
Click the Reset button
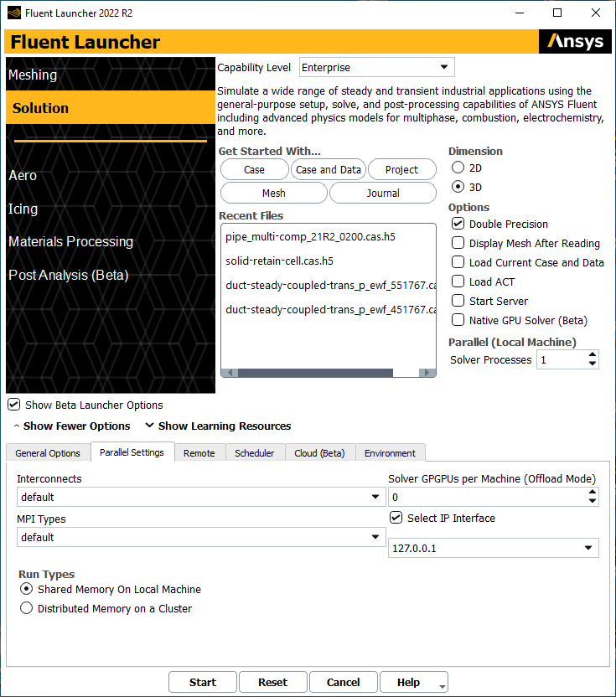tap(273, 682)
